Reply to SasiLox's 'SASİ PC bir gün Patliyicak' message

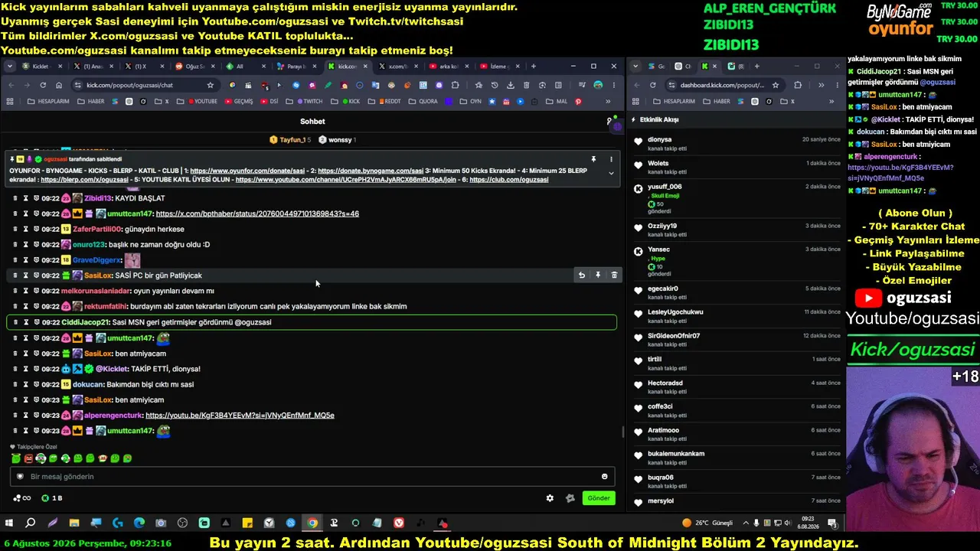point(582,275)
